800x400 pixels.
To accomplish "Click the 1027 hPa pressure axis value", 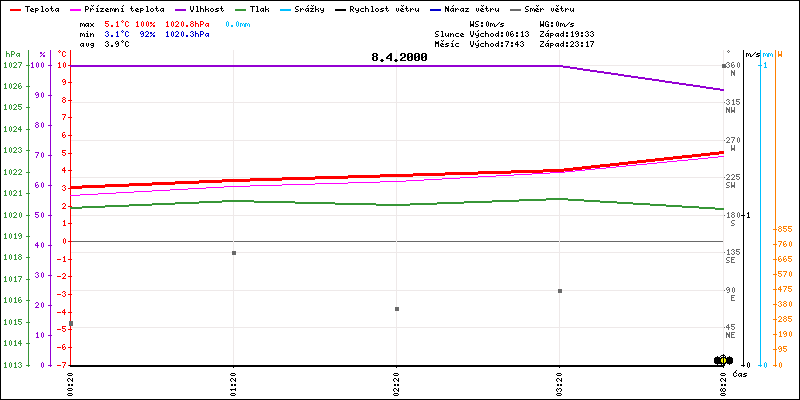I will (12, 65).
